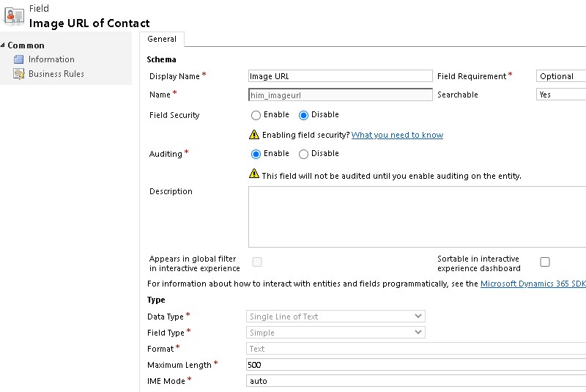This screenshot has height=392, width=586.
Task: Click the 'Field Type' label
Action: coord(166,333)
